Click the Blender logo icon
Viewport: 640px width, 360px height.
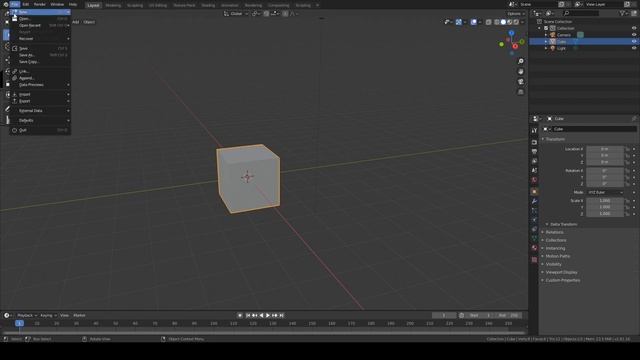tap(5, 4)
